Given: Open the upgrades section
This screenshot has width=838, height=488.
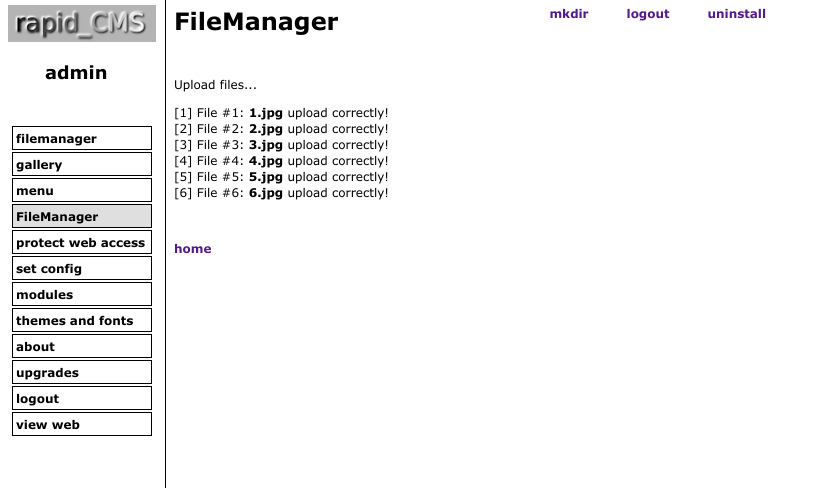Looking at the screenshot, I should tap(82, 373).
